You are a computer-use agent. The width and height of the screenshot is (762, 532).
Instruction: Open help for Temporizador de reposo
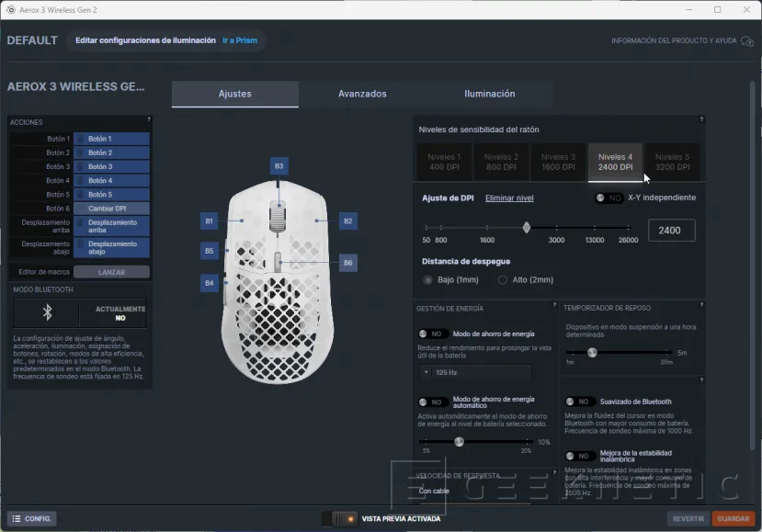pyautogui.click(x=701, y=305)
